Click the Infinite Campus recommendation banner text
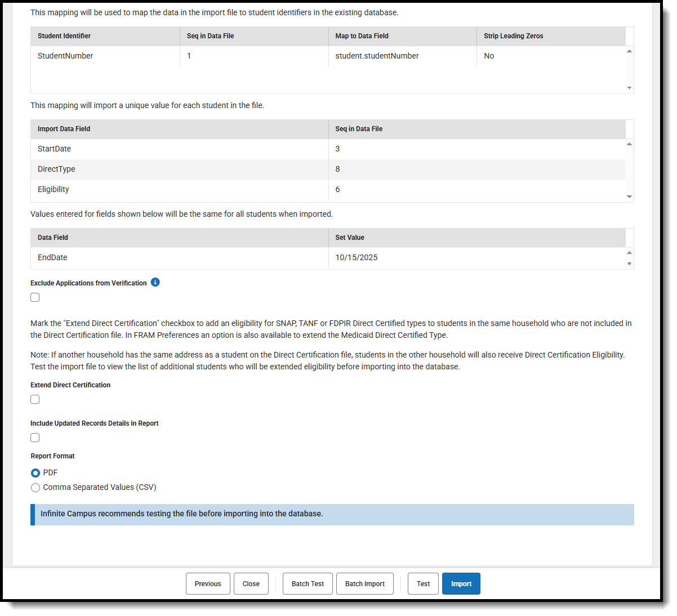Screen dimensions: 677x616 [181, 514]
